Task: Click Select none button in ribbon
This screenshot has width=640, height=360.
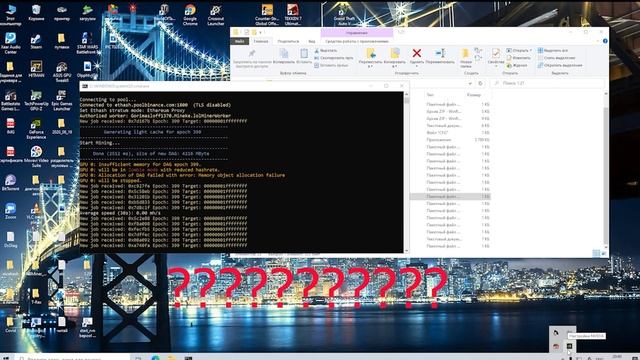Action: 556,58
